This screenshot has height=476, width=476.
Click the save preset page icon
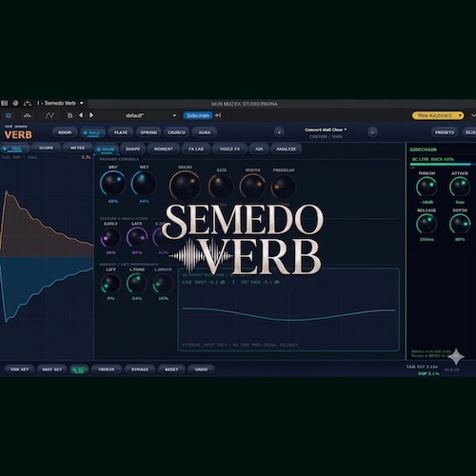coord(69,115)
